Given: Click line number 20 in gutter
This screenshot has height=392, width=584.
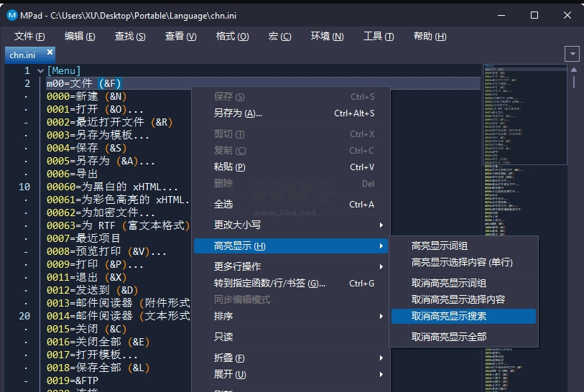Looking at the screenshot, I should coord(24,316).
